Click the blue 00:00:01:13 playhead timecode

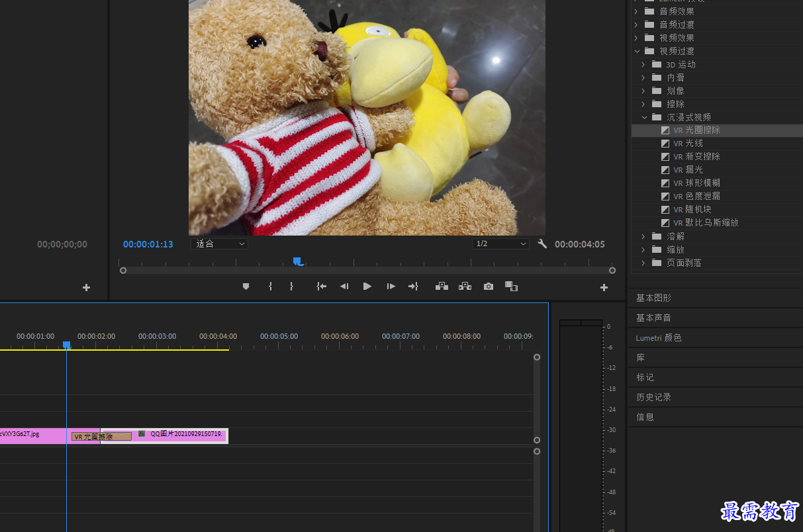(148, 244)
